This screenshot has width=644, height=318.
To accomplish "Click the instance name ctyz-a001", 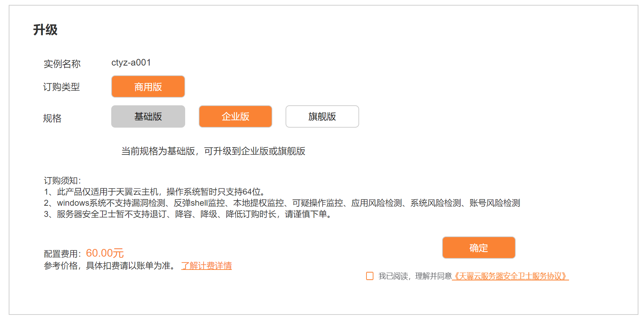I will coord(131,63).
